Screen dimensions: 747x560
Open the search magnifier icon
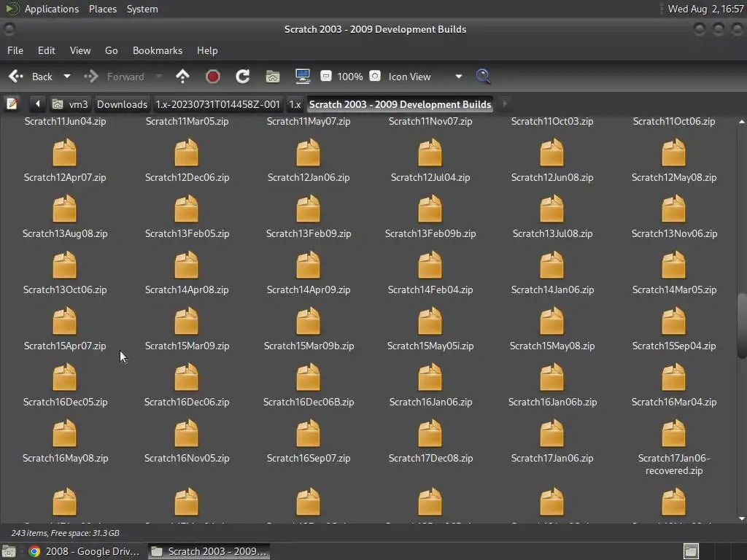coord(483,76)
